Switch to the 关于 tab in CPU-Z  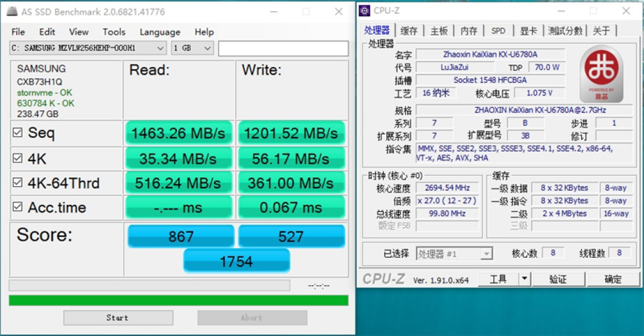[601, 30]
